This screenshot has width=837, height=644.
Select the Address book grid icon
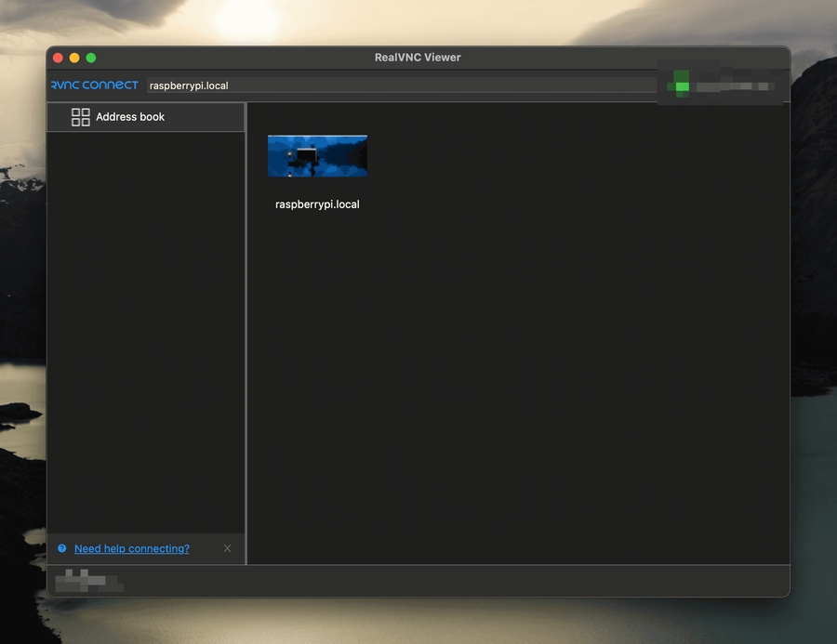(81, 117)
